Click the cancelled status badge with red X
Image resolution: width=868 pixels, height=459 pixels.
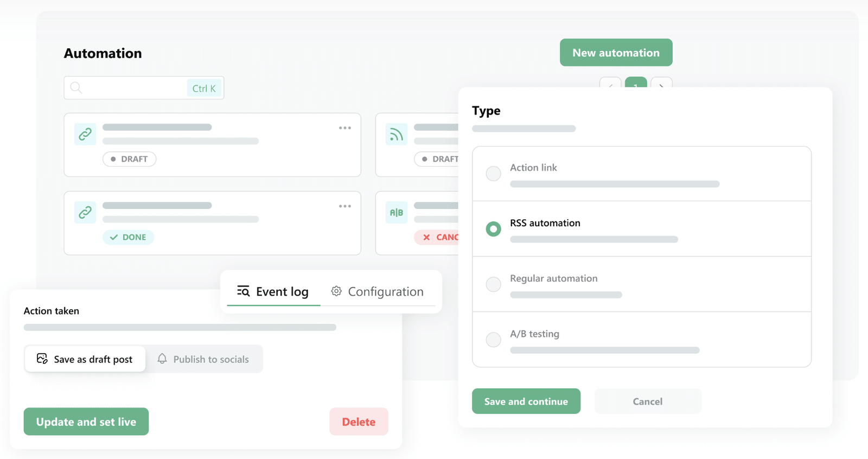pos(437,237)
